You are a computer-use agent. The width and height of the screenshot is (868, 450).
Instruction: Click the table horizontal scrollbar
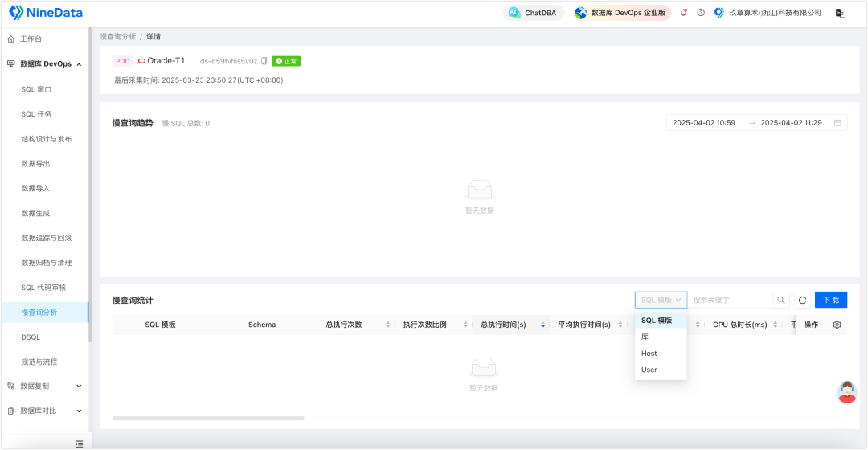pos(208,419)
